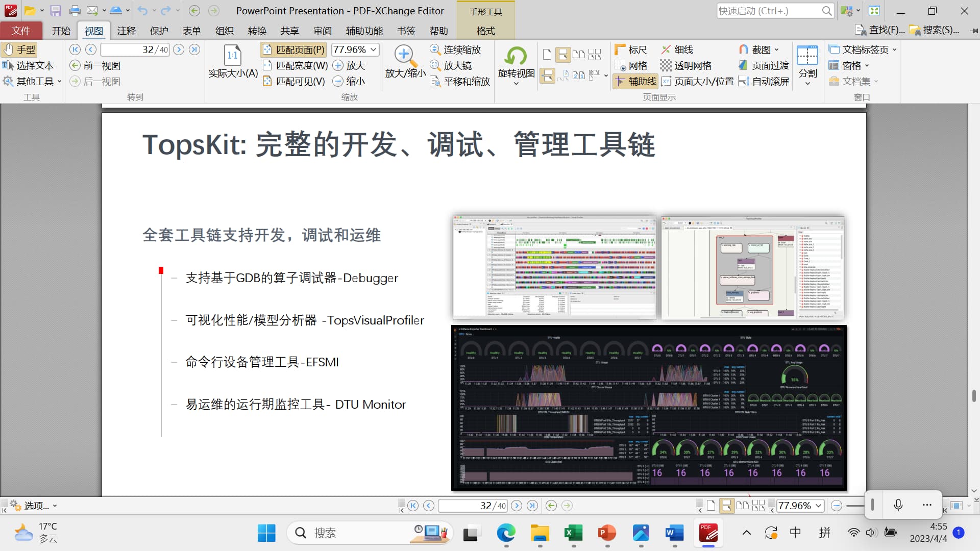
Task: Open file using the folder icon
Action: tap(30, 11)
